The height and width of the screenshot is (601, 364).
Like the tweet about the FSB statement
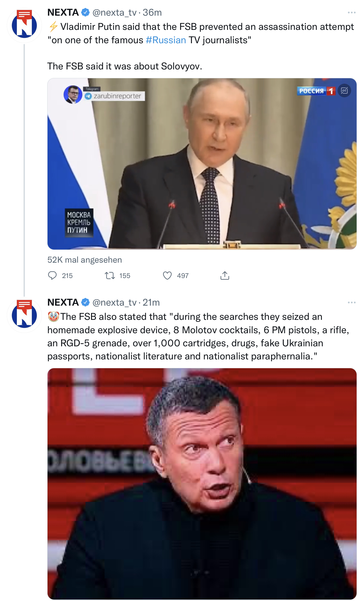(167, 275)
